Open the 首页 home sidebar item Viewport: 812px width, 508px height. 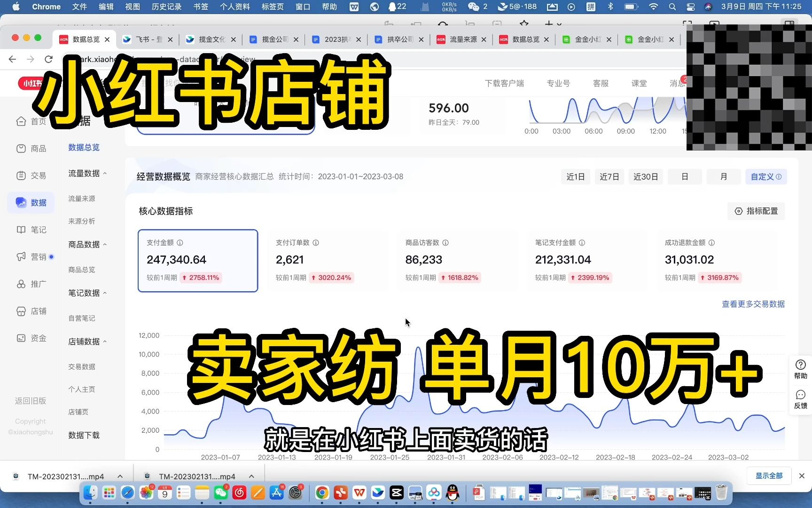pos(31,122)
